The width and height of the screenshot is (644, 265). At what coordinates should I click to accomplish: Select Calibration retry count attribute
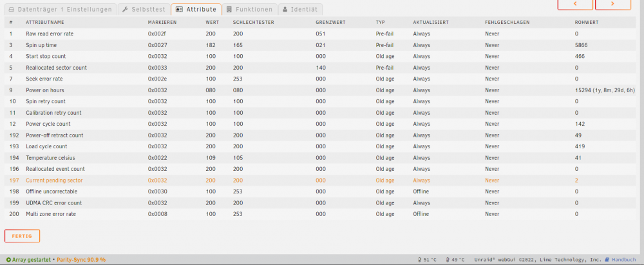click(53, 113)
